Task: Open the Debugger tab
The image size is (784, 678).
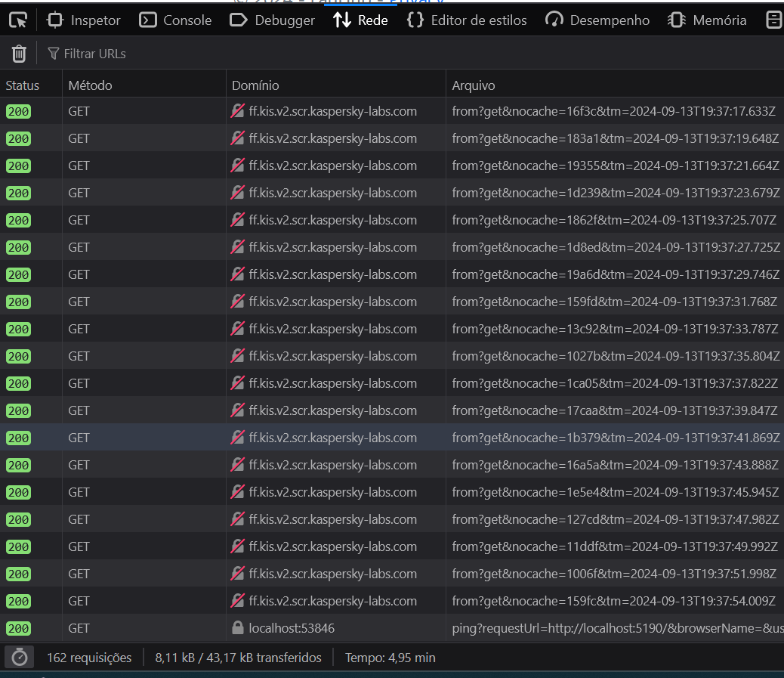Action: 273,20
